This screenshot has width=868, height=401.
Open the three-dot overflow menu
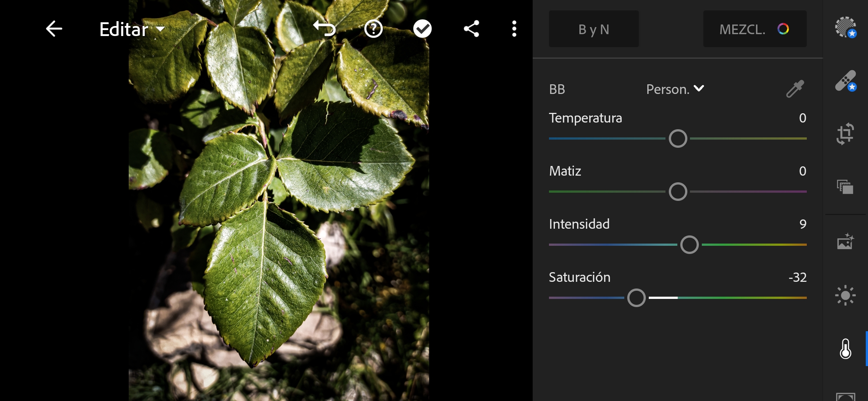pyautogui.click(x=514, y=29)
